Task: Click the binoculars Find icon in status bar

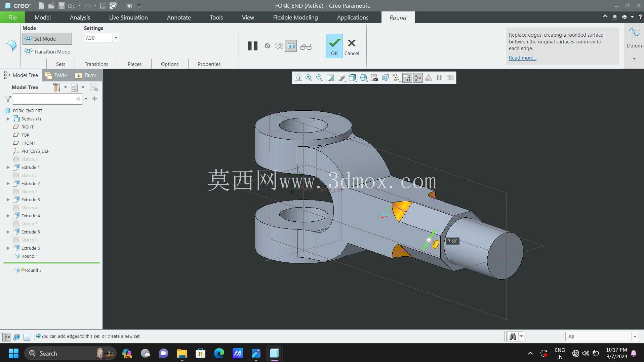Action: point(513,336)
